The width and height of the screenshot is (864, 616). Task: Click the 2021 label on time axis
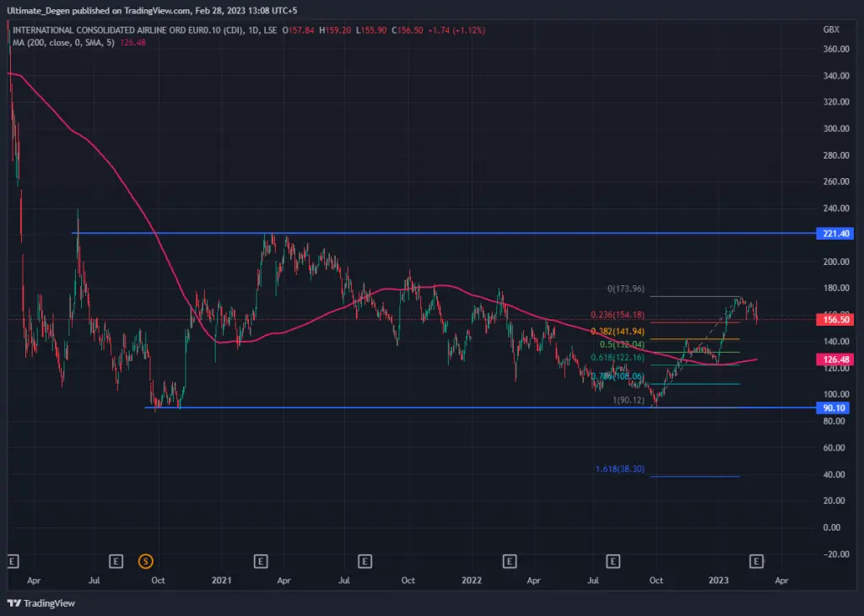(222, 581)
